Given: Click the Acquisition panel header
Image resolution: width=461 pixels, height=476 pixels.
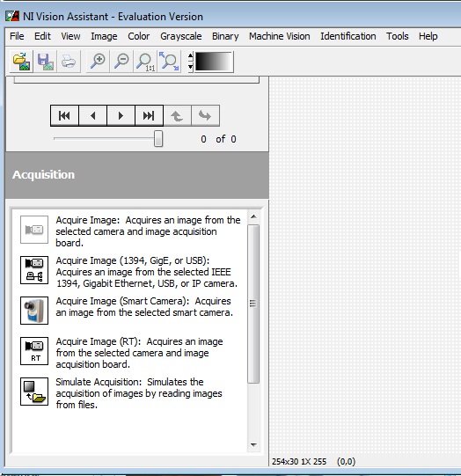Looking at the screenshot, I should click(x=137, y=175).
